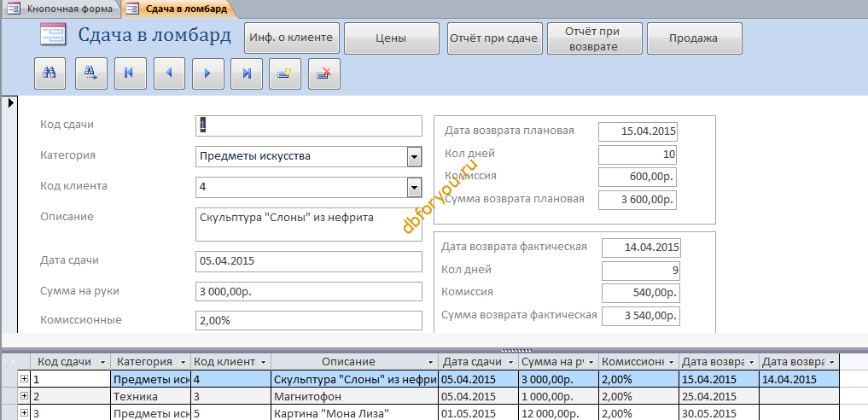Click actual Комиссия field 540,00р.
This screenshot has height=420, width=868.
pos(641,294)
